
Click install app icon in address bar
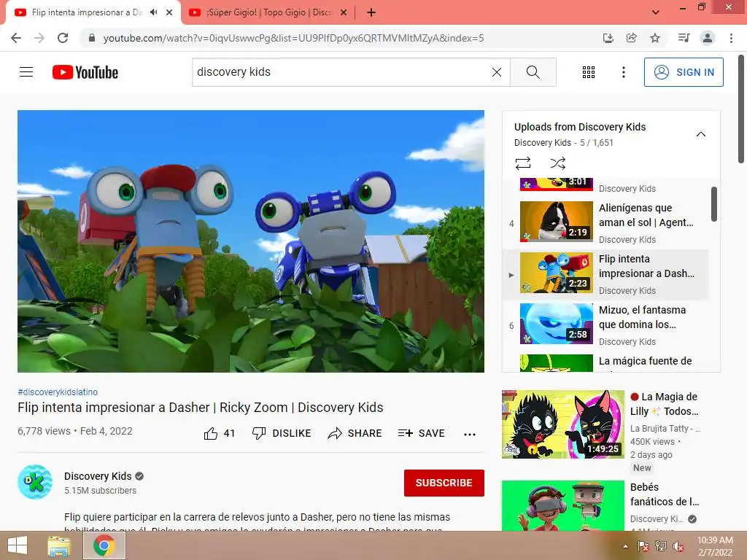(608, 38)
